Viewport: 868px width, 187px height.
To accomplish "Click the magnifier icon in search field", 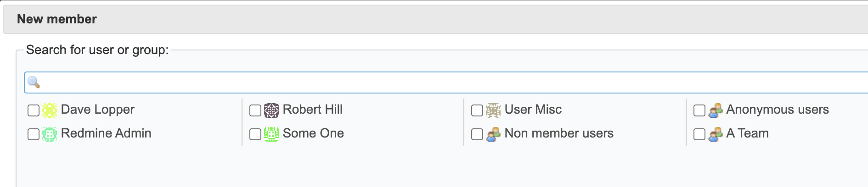I will point(34,82).
